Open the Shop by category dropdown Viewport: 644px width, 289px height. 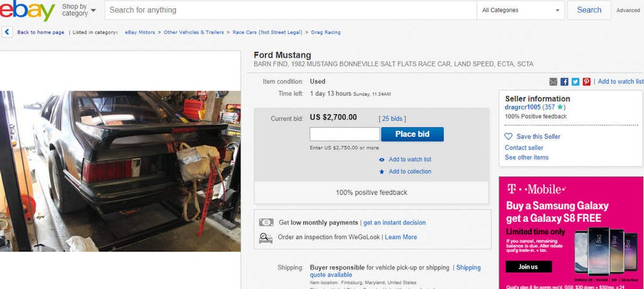[x=78, y=10]
